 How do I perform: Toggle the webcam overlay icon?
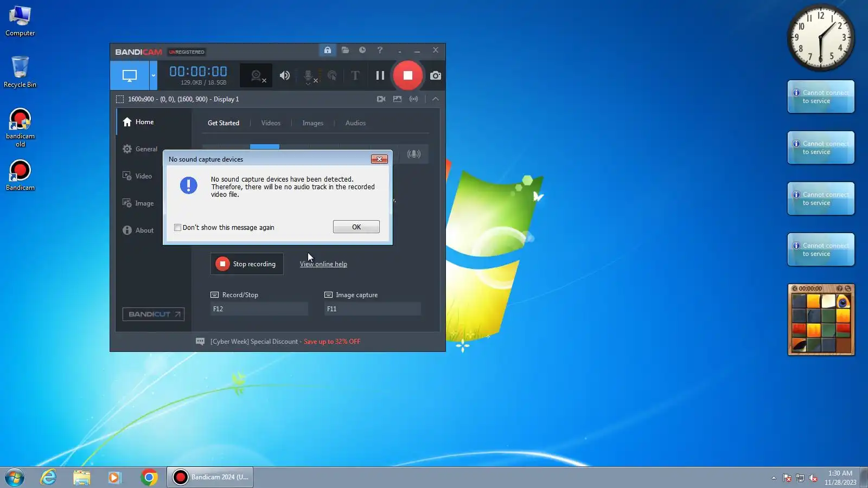257,75
